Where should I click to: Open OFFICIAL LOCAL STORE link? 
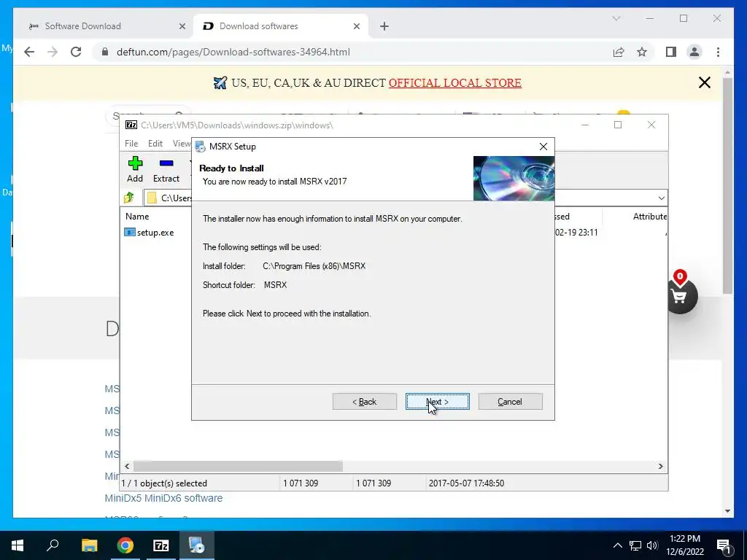point(455,82)
